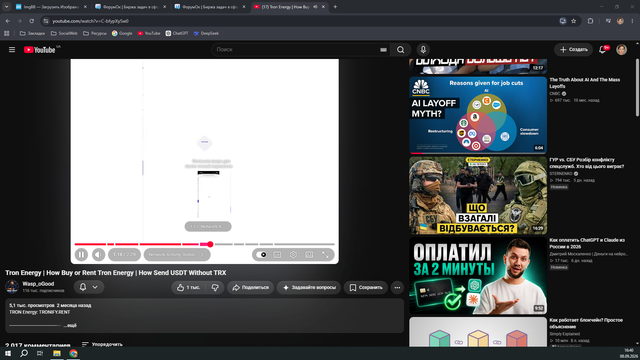Viewport: 640px width, 360px height.
Task: Open the tab search dropdown arrow
Action: pyautogui.click(x=7, y=7)
